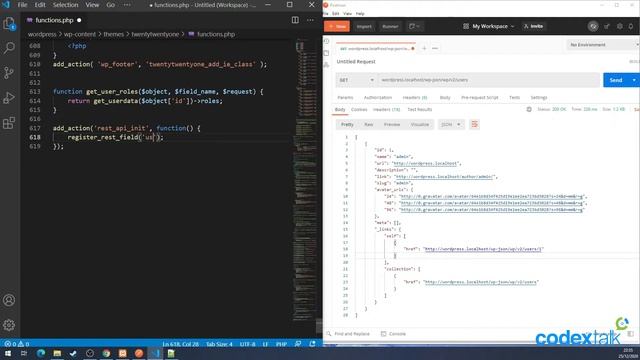640x360 pixels.
Task: Open the Search view in VS Code
Action: click(x=9, y=48)
